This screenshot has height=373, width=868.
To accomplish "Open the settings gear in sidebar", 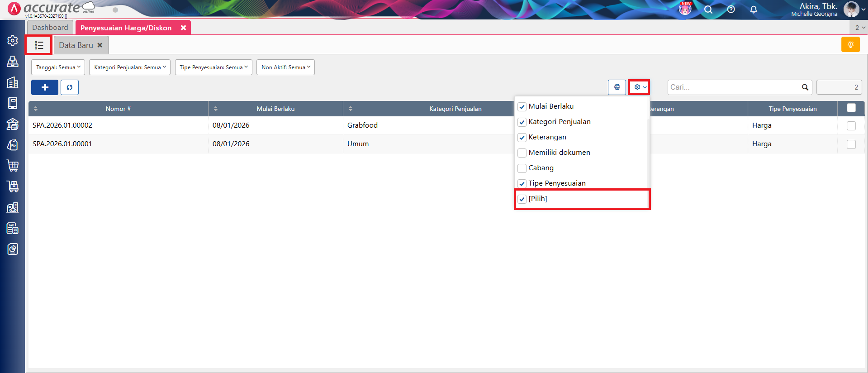I will pos(13,41).
